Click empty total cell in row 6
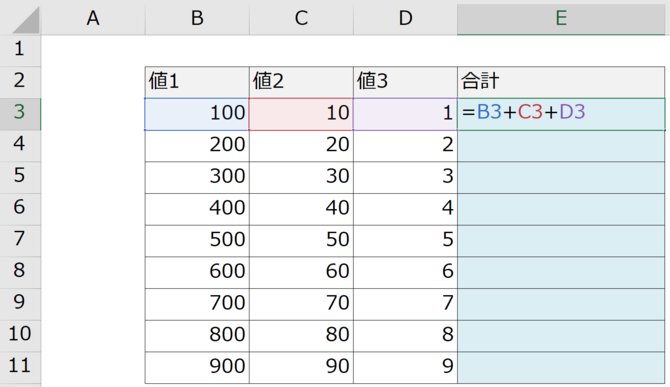Viewport: 670px width, 387px height. [561, 209]
